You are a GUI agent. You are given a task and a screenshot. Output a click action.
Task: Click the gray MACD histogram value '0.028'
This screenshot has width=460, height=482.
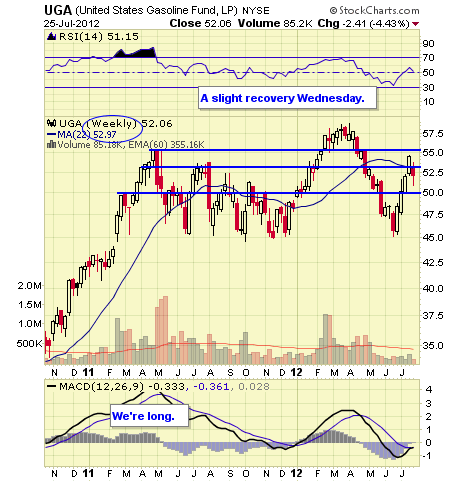(x=253, y=387)
